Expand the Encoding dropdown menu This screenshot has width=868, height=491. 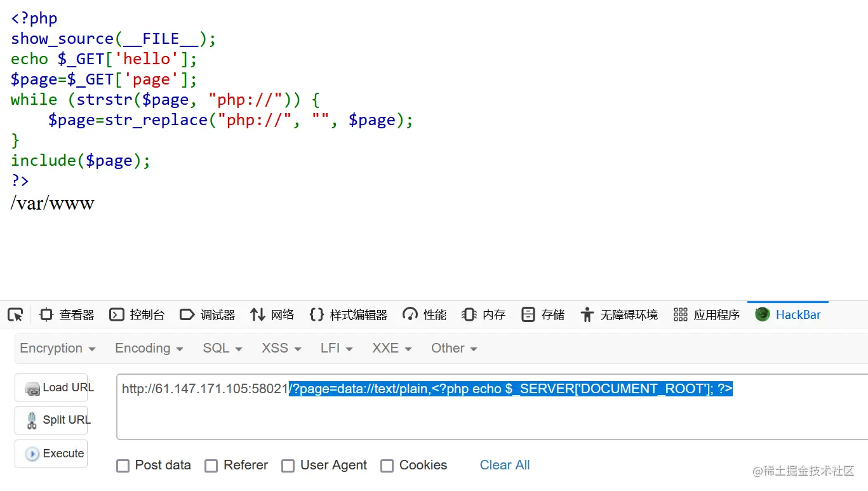pos(149,348)
